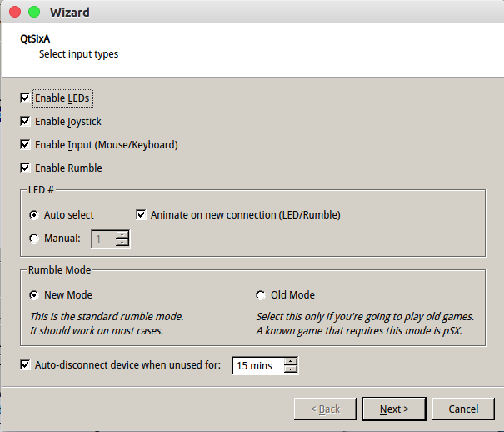Decrease auto-disconnect time with down arrow
504x432 pixels.
click(291, 369)
